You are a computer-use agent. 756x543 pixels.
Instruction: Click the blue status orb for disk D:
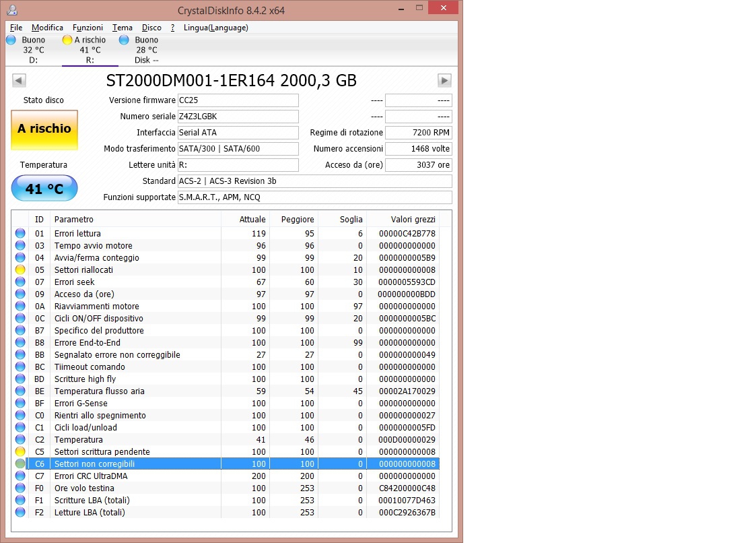tap(11, 40)
